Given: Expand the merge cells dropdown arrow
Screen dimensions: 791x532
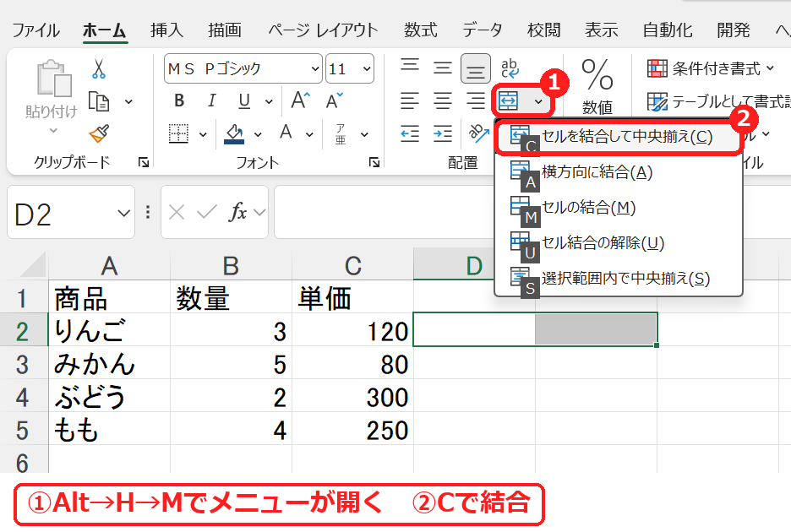Looking at the screenshot, I should 539,102.
